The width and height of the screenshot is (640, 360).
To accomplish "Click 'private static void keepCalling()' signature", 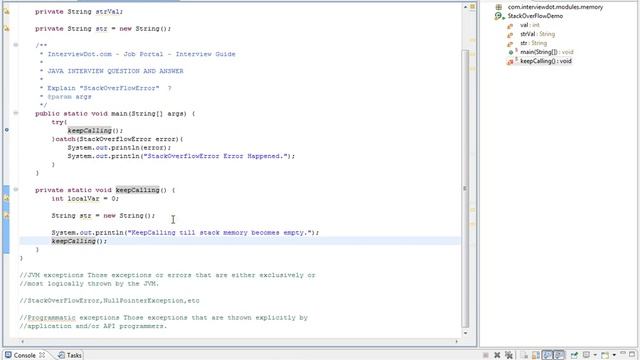I will coord(105,190).
